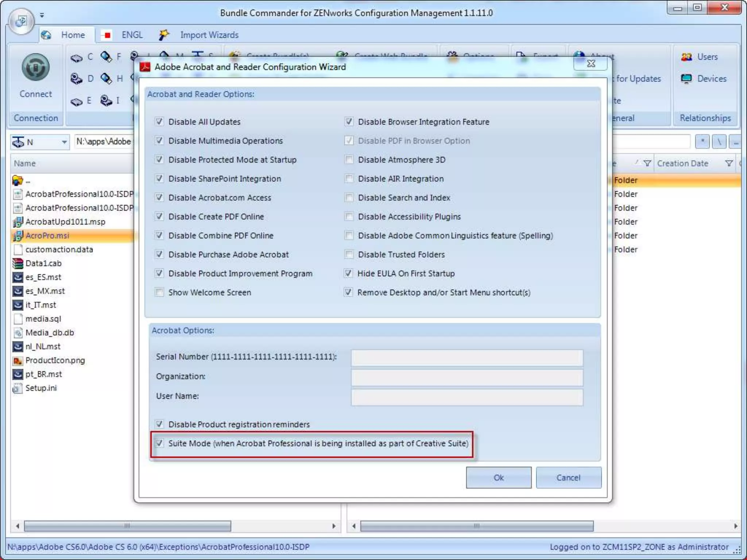This screenshot has width=747, height=560.
Task: Click the Users relationships icon
Action: click(x=686, y=57)
